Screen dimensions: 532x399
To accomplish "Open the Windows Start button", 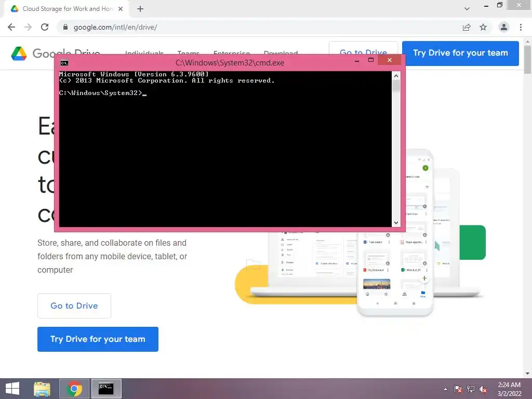I will 12,389.
